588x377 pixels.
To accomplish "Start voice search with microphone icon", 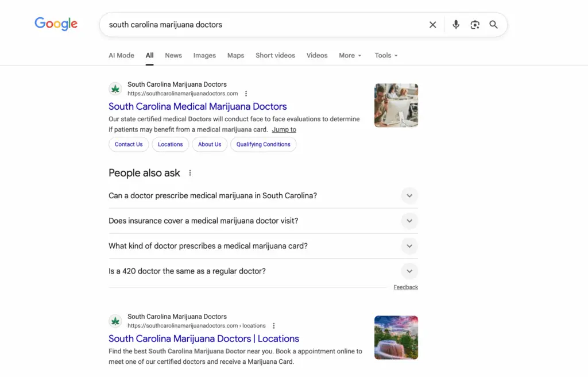I will (456, 25).
